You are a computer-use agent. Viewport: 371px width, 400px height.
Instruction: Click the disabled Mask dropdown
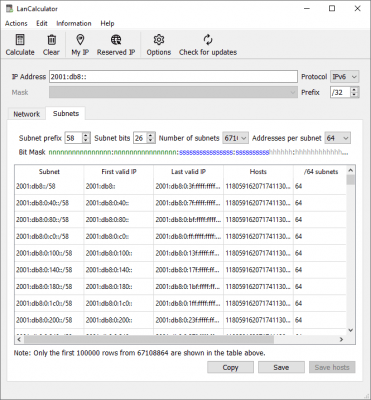point(173,92)
